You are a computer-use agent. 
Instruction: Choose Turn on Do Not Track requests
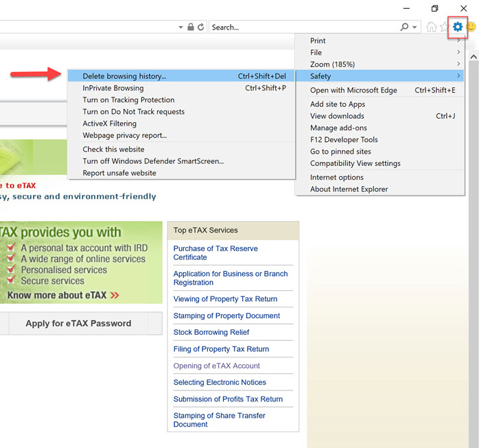pos(181,112)
